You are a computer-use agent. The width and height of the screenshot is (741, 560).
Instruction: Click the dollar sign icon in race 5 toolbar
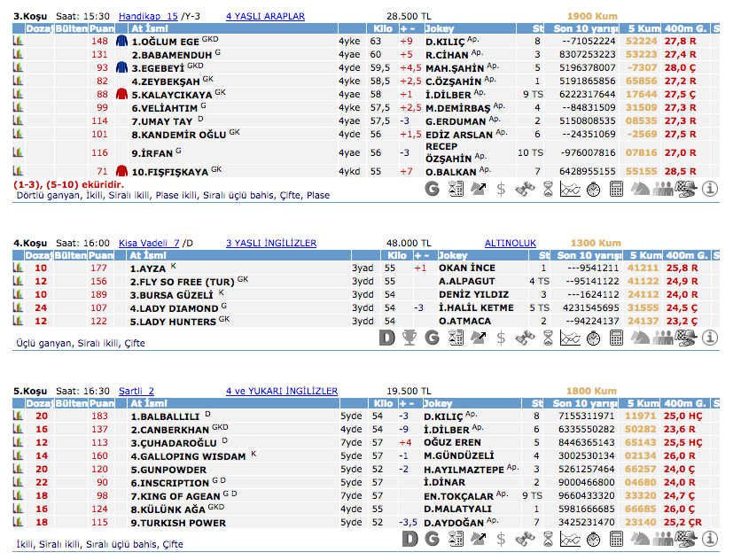(501, 539)
